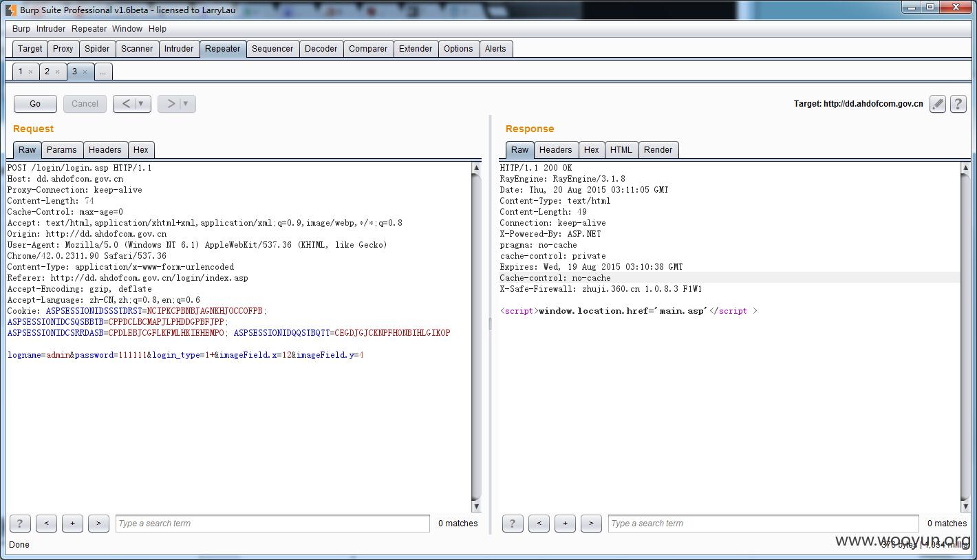This screenshot has width=977, height=560.
Task: Click the pencil edit target icon
Action: pyautogui.click(x=937, y=104)
